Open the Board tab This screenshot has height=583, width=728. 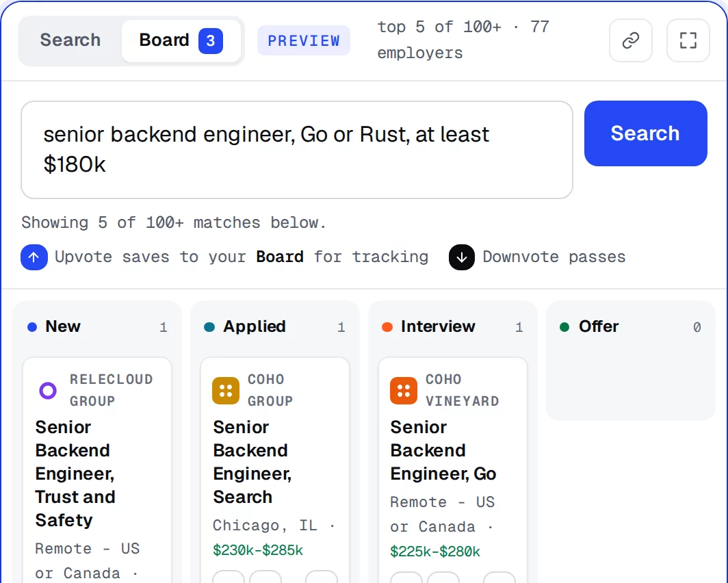(181, 40)
